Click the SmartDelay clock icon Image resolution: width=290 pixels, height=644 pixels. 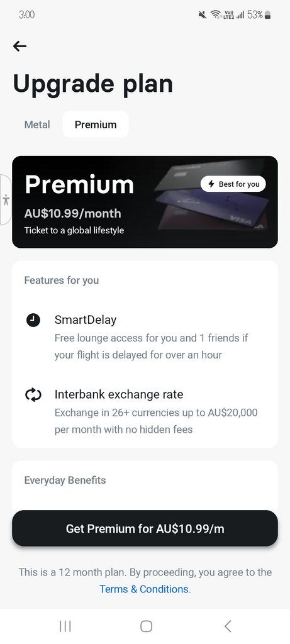tap(33, 320)
